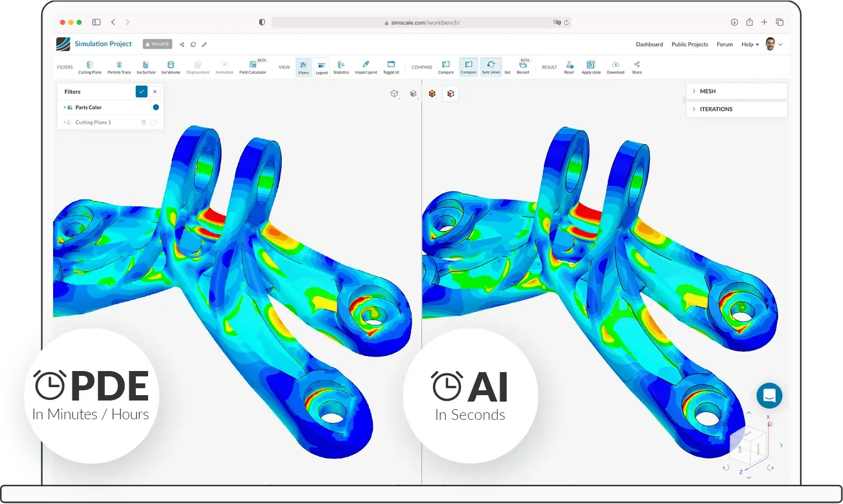Toggle the Filters view panel button

304,68
